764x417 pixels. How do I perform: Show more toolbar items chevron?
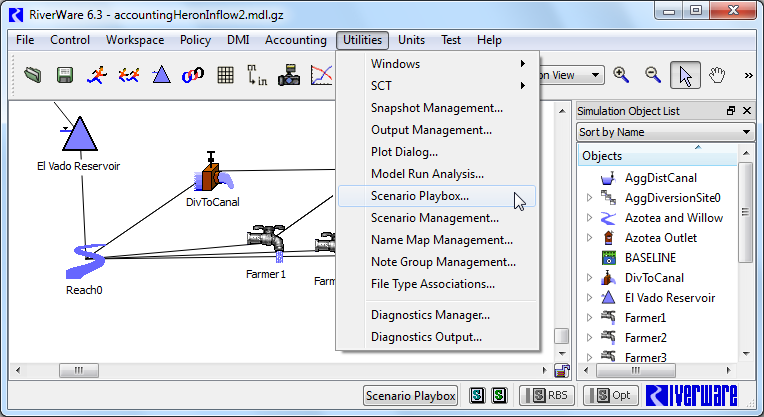(748, 75)
